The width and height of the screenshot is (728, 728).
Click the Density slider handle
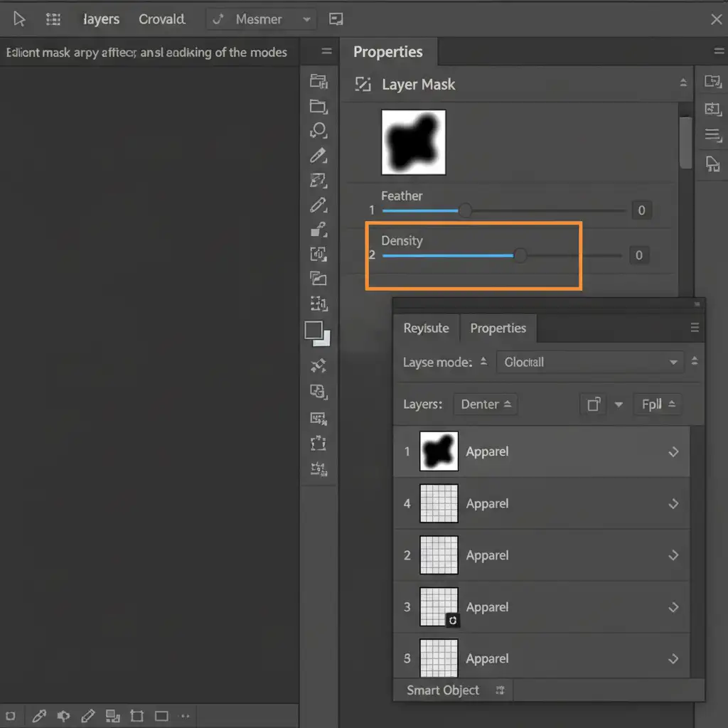pos(520,255)
